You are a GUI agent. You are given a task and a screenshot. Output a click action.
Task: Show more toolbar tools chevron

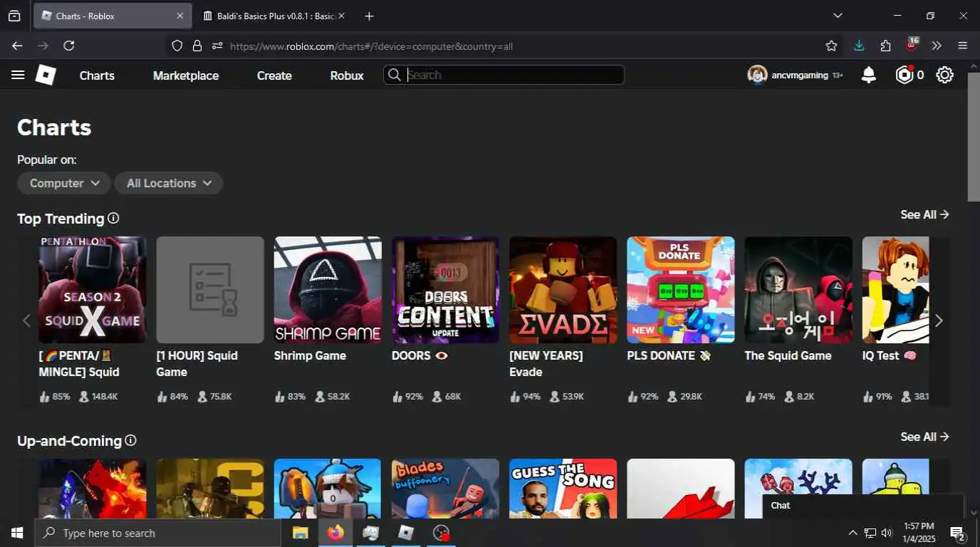point(937,46)
